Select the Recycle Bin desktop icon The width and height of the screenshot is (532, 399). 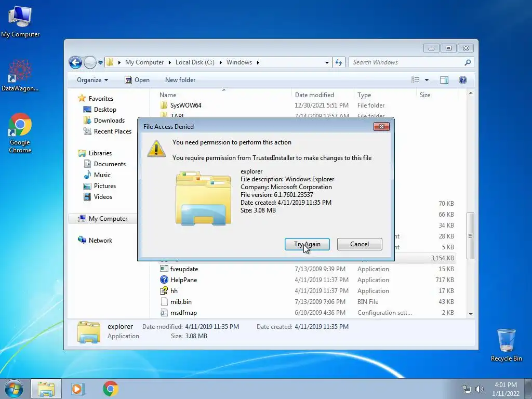click(x=506, y=345)
